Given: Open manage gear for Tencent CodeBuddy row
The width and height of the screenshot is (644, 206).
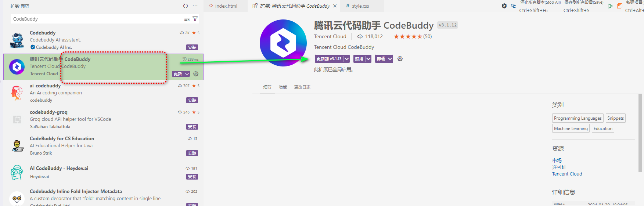Looking at the screenshot, I should (x=196, y=74).
